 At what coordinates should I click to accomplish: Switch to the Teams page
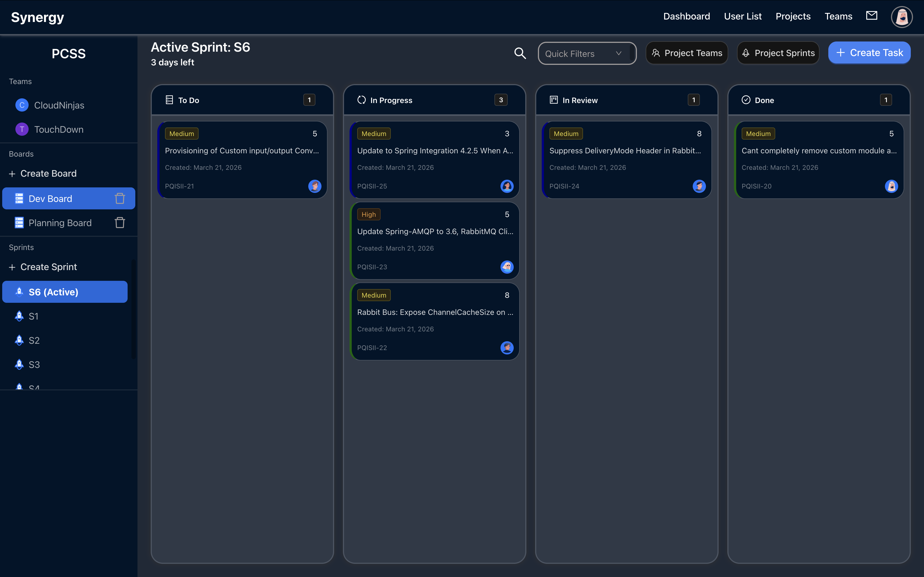838,16
